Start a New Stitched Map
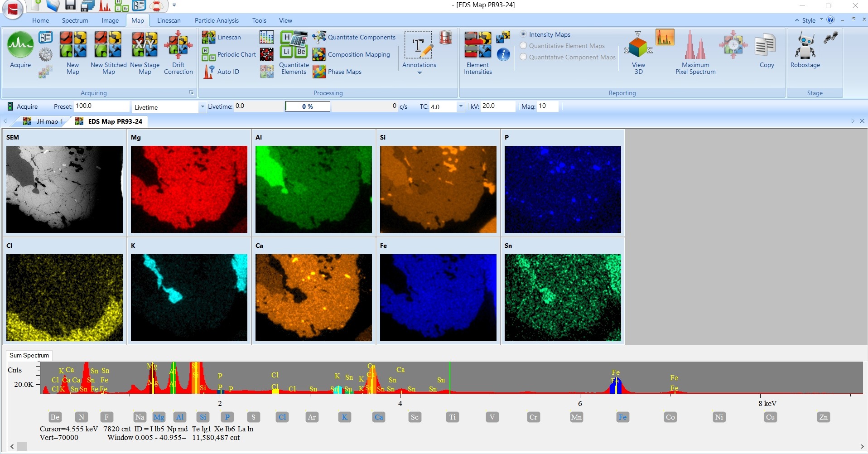Viewport: 868px width, 454px height. pos(108,53)
